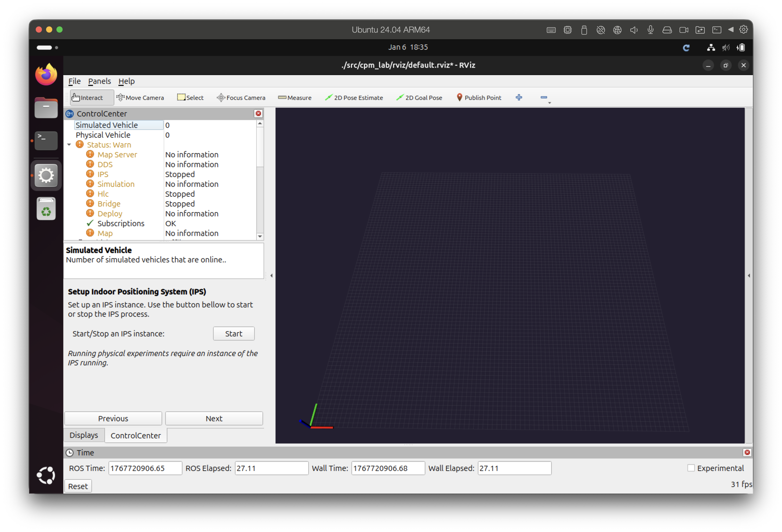Click the Time panel clock icon
782x532 pixels.
coord(70,453)
